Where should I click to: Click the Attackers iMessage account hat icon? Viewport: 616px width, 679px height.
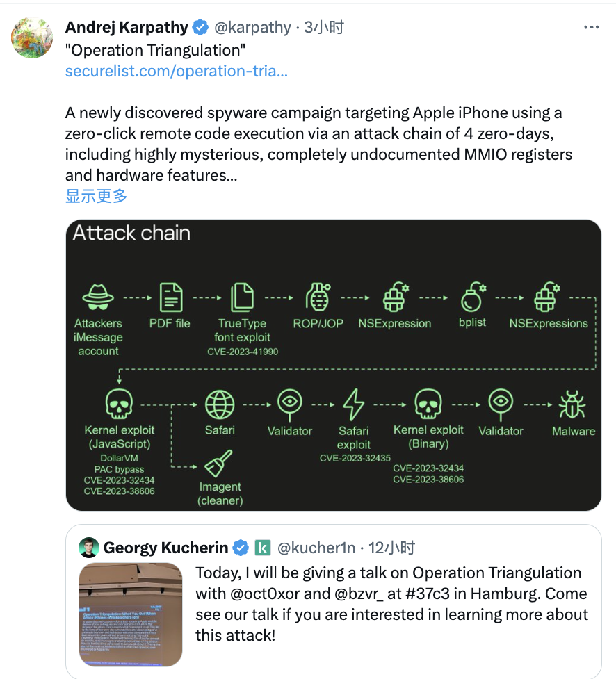click(98, 297)
